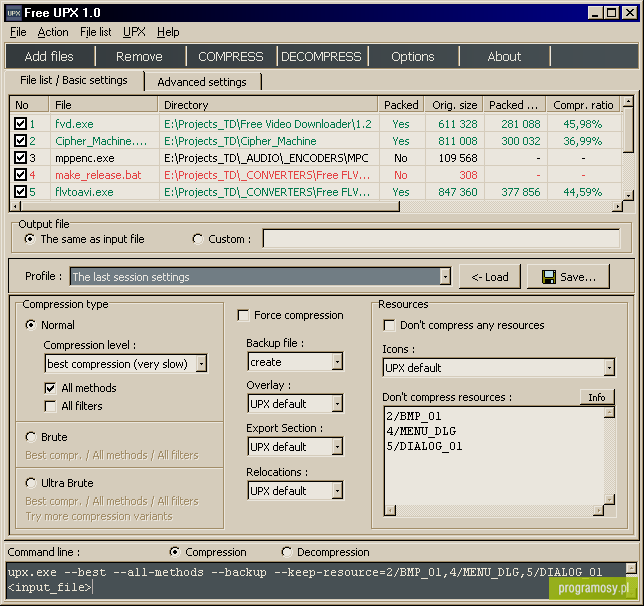Open the Action menu
The image size is (644, 606).
tap(53, 32)
